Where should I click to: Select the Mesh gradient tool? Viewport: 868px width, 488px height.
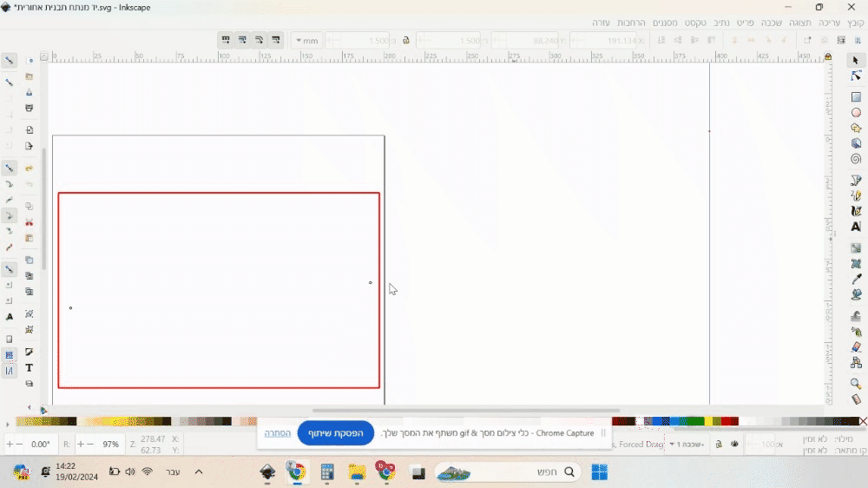click(856, 263)
